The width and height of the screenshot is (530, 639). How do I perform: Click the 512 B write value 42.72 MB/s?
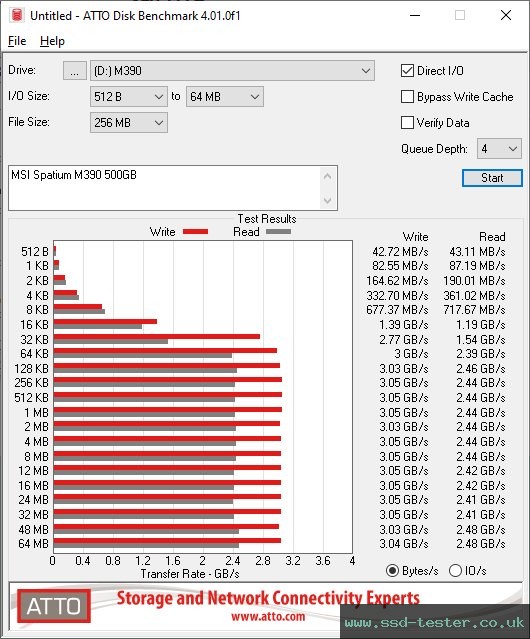pyautogui.click(x=400, y=252)
